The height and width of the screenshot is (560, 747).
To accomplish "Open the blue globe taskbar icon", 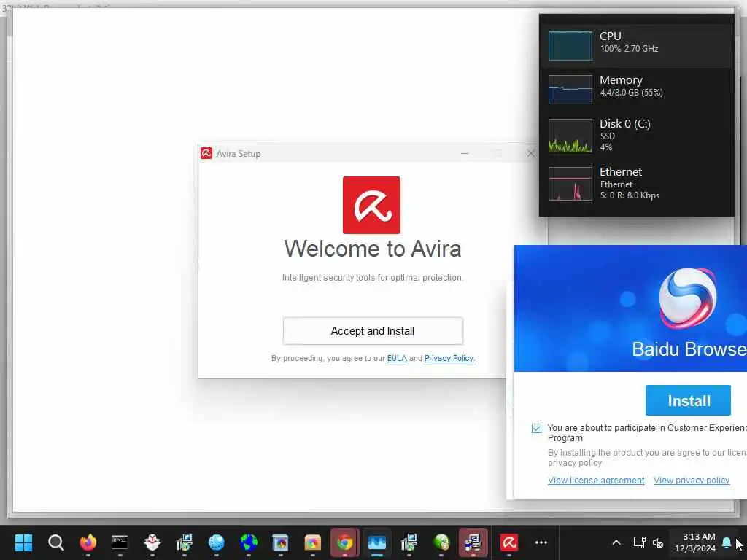I will click(216, 542).
